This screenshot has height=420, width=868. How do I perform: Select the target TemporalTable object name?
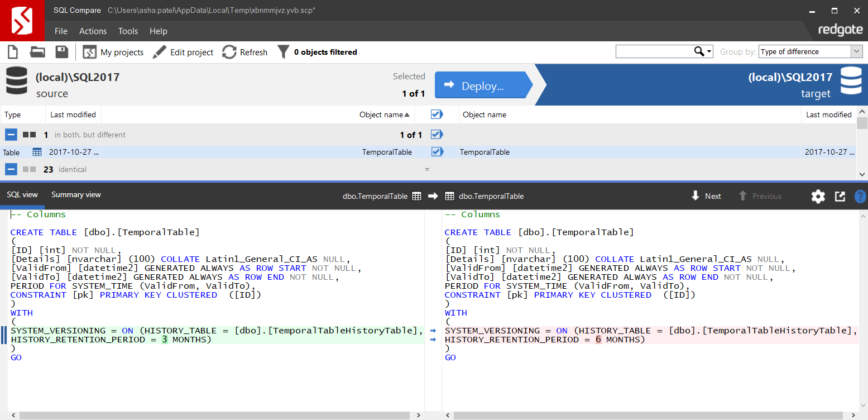[x=485, y=152]
